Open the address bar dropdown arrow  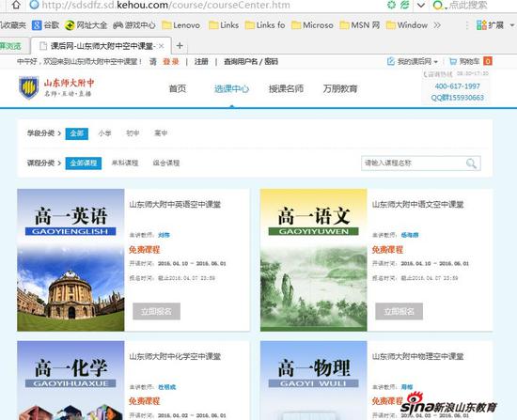tap(421, 5)
